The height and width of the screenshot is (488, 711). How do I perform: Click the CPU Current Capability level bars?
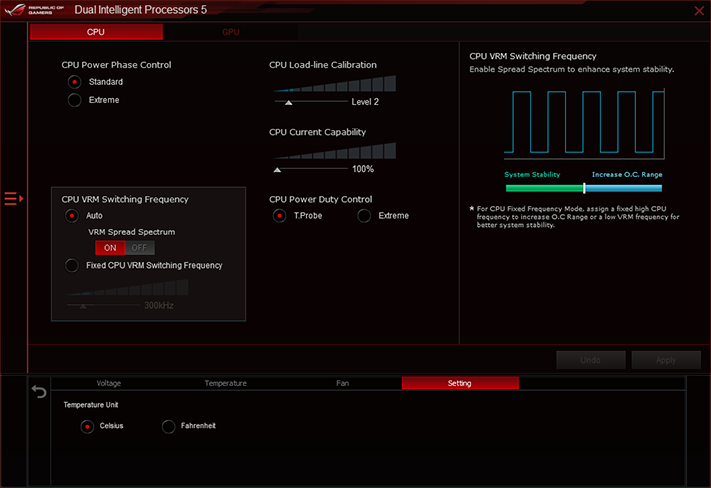coord(335,151)
